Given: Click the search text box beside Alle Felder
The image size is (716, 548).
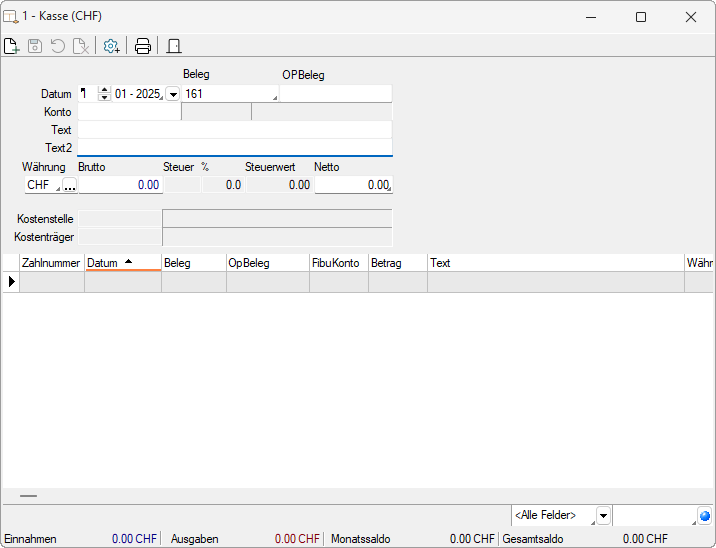Looking at the screenshot, I should coord(655,516).
